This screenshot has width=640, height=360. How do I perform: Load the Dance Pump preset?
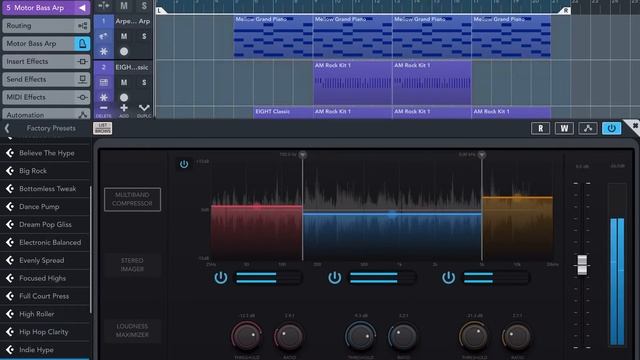click(x=45, y=207)
